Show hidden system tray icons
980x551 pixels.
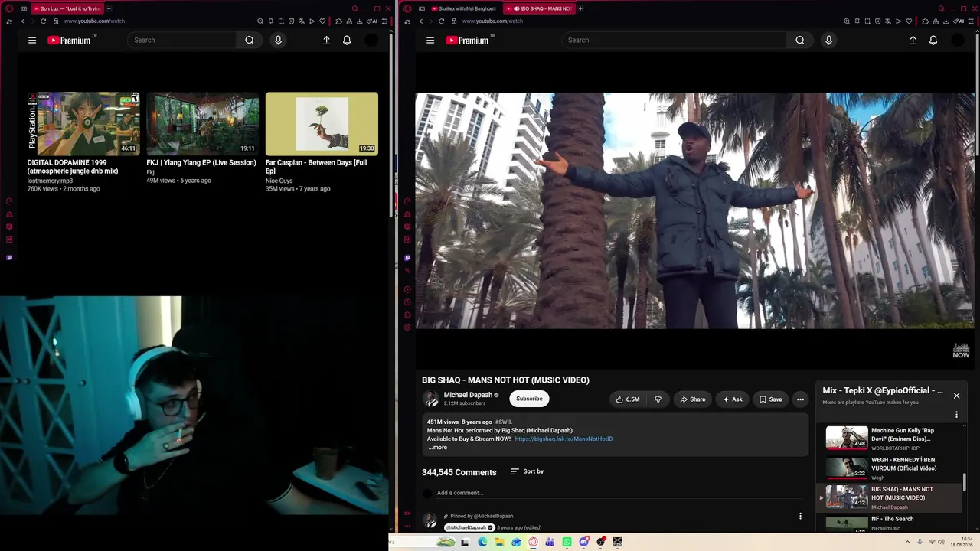tap(908, 542)
